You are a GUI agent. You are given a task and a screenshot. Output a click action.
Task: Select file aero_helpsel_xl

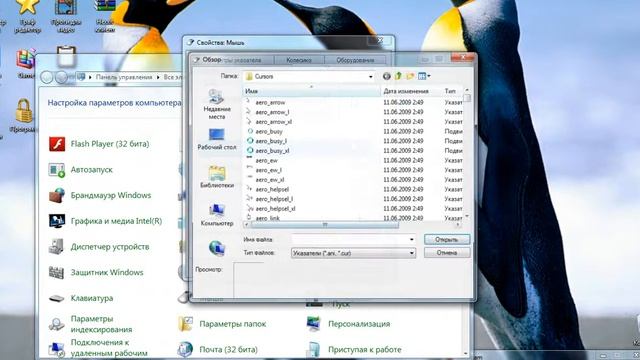point(276,209)
